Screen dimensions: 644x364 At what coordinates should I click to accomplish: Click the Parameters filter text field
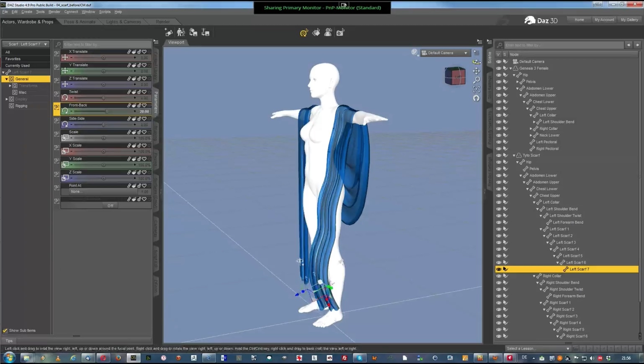(106, 44)
